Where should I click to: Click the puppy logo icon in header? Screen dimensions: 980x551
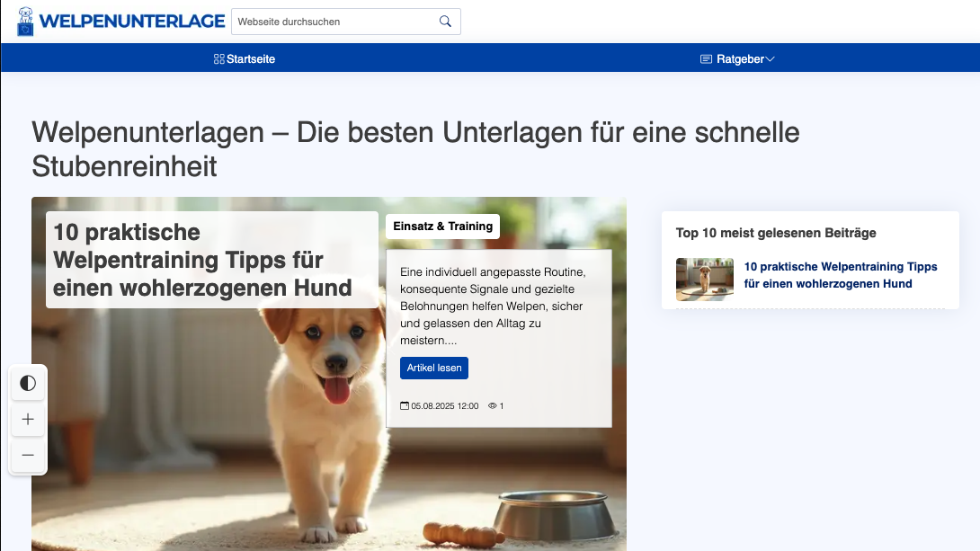tap(26, 22)
